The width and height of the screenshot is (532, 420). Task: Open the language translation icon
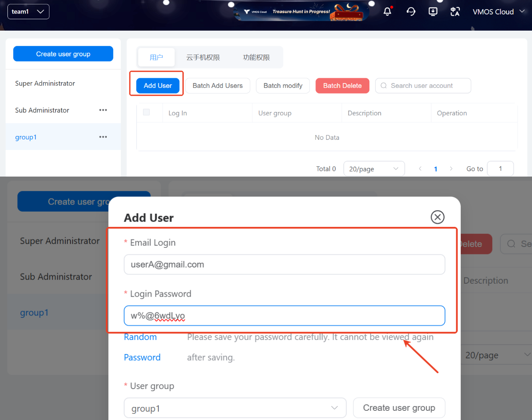(455, 12)
